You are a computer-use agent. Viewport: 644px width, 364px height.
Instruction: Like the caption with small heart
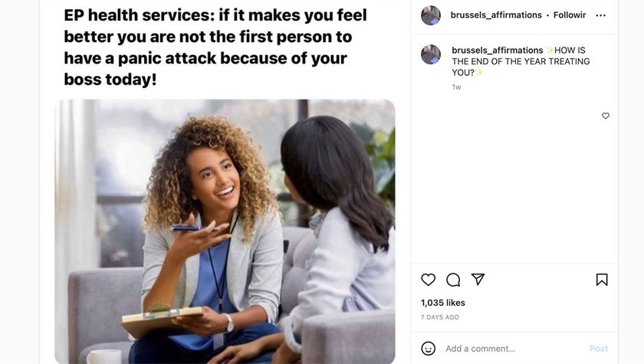606,116
